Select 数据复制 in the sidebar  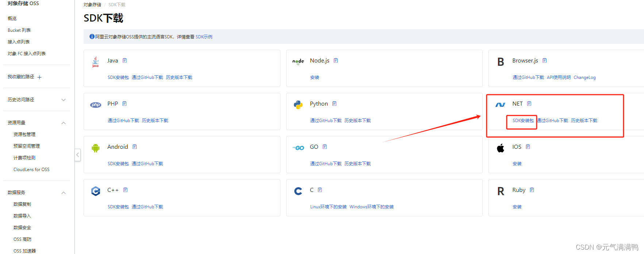[22, 204]
